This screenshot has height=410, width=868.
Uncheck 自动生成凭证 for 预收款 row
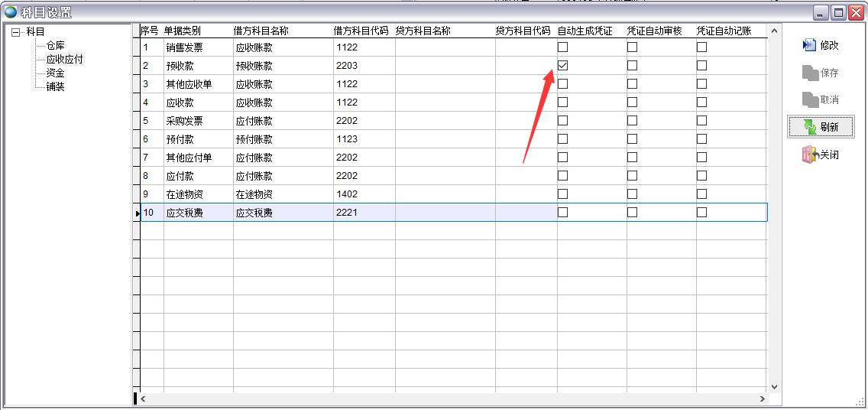pos(563,66)
